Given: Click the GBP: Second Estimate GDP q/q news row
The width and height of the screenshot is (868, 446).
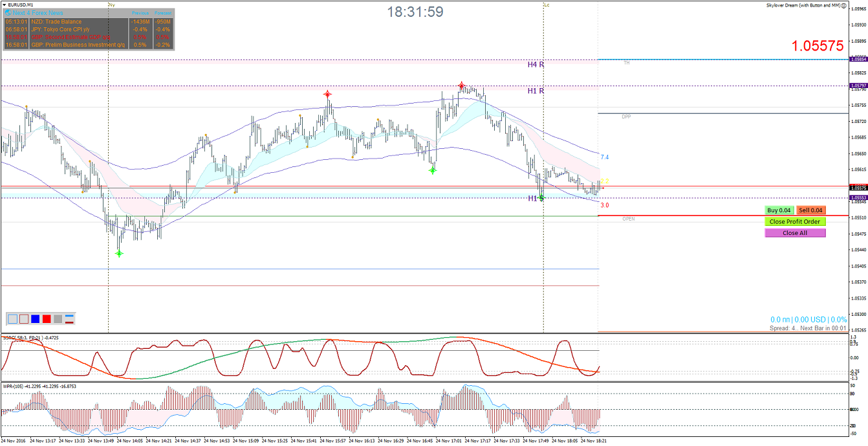Looking at the screenshot, I should pyautogui.click(x=88, y=37).
